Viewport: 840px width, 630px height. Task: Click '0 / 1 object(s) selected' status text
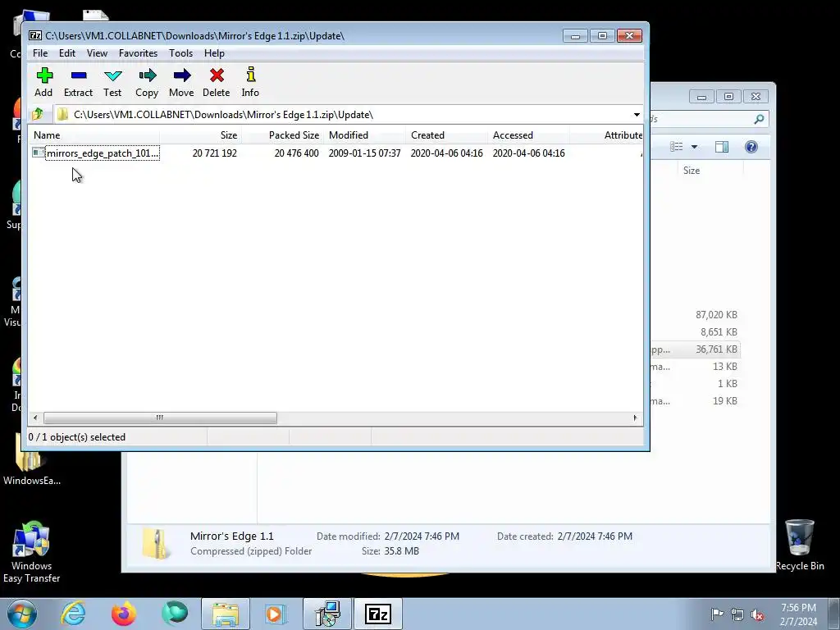click(76, 437)
